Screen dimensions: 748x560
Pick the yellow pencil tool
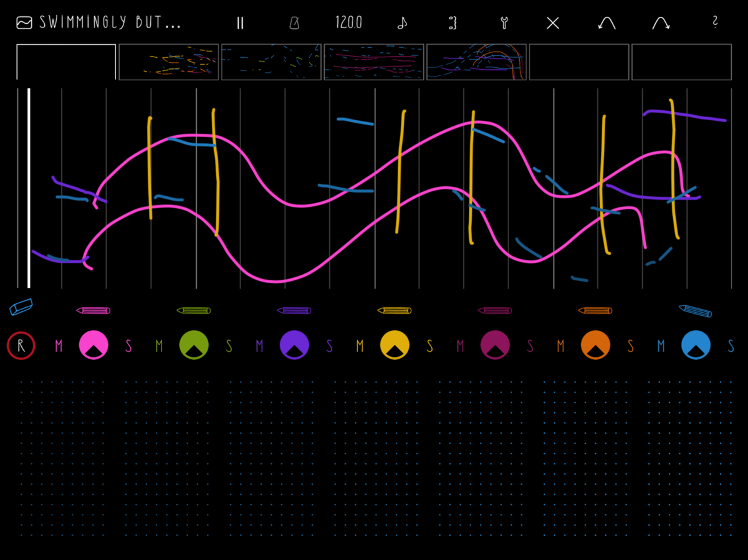pyautogui.click(x=394, y=310)
